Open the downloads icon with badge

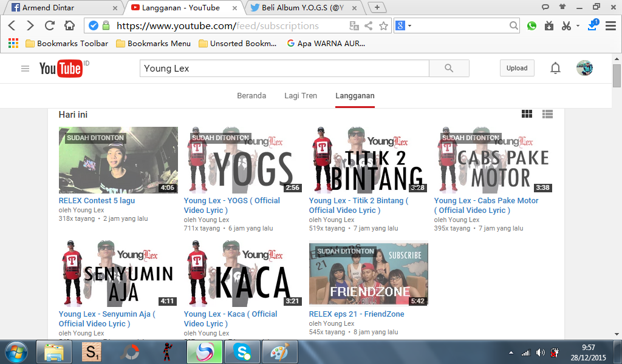tap(593, 25)
